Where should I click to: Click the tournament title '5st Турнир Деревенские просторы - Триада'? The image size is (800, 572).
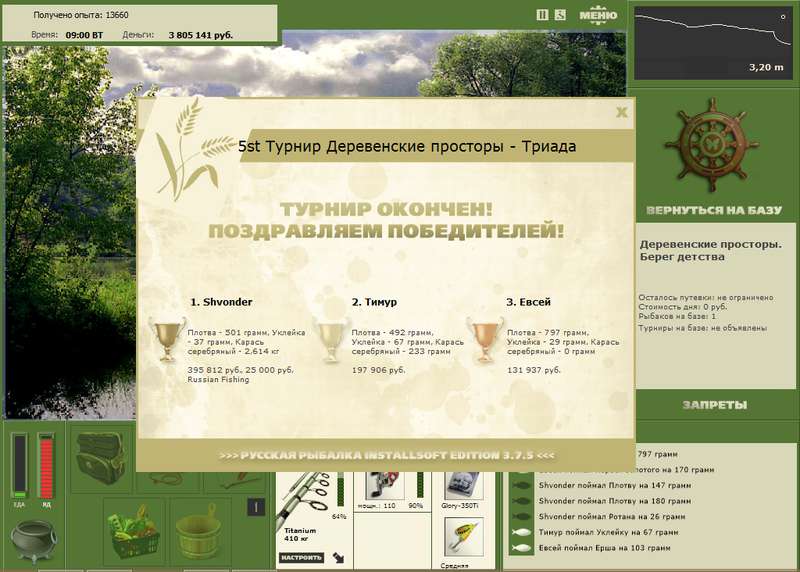coord(407,146)
